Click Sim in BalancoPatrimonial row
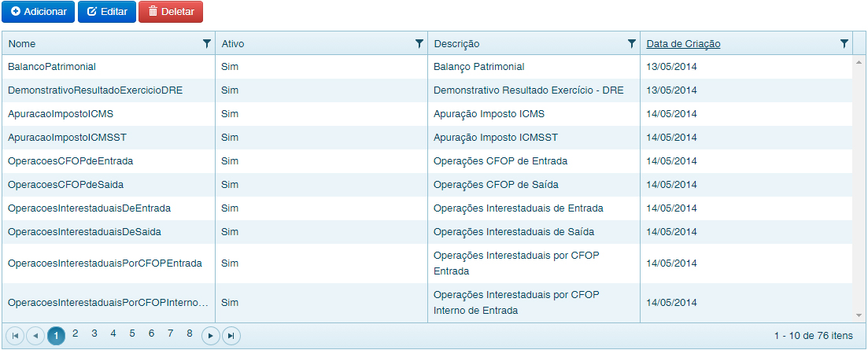The image size is (868, 350). [x=230, y=66]
